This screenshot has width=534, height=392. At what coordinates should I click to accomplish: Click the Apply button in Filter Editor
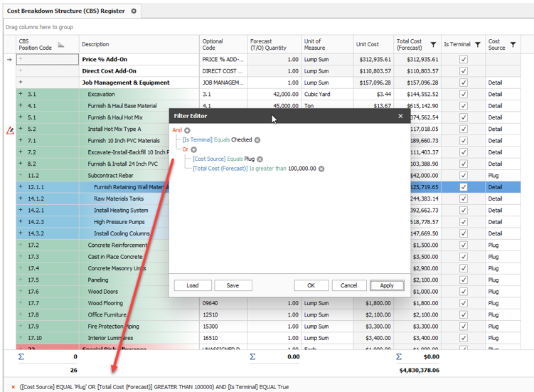click(387, 285)
